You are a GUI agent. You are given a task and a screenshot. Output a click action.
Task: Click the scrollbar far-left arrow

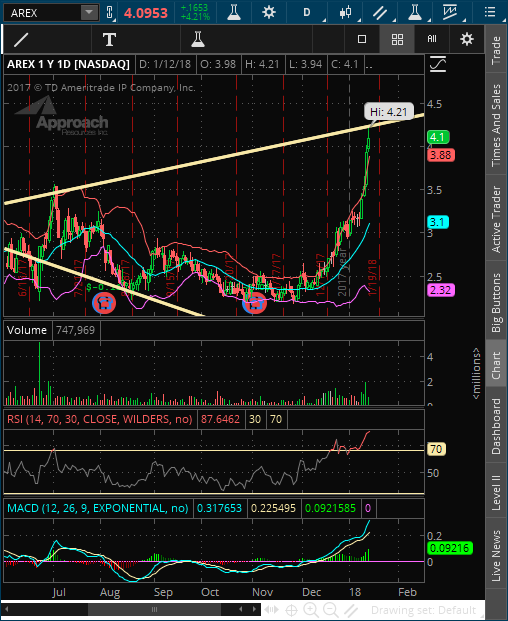coord(6,609)
